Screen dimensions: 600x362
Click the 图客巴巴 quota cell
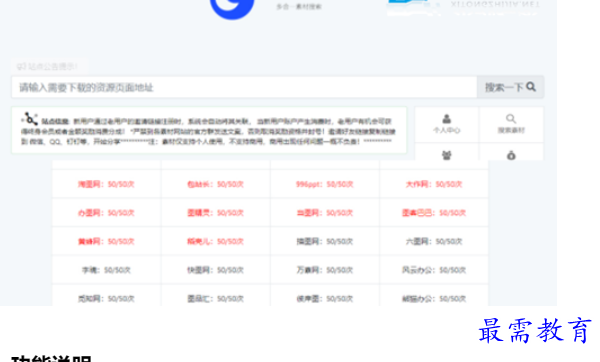pos(434,213)
